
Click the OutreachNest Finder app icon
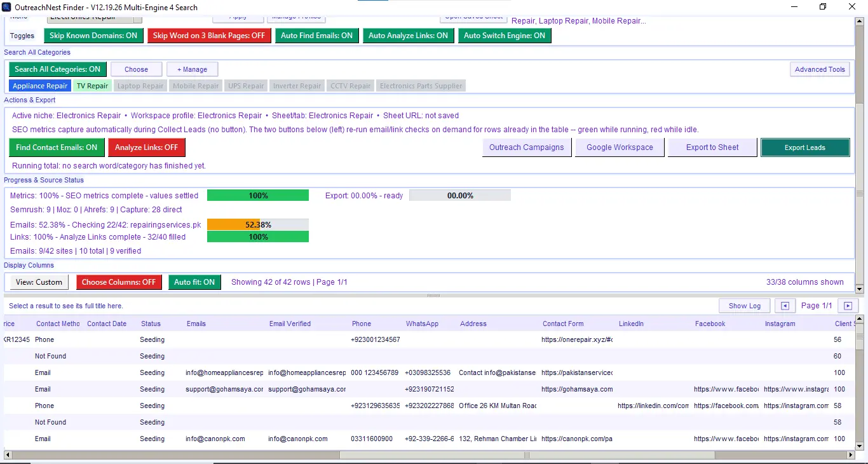7,7
